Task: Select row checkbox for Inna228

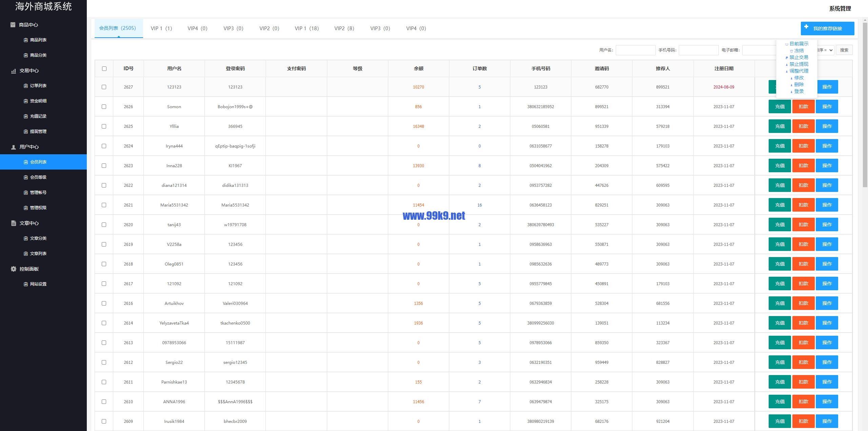Action: [x=104, y=166]
